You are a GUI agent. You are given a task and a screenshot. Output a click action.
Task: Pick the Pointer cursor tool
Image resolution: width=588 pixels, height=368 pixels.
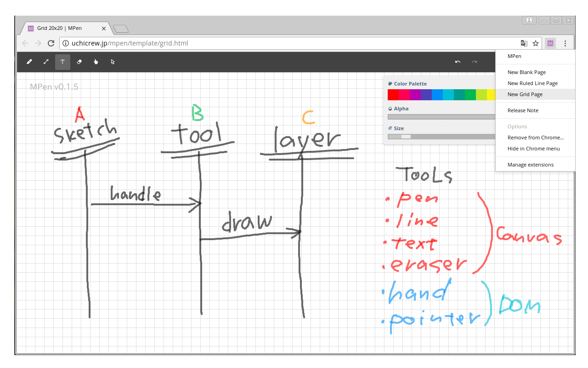tap(113, 62)
